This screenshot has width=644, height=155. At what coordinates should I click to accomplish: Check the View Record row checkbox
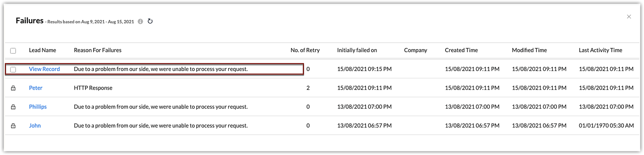(x=13, y=69)
